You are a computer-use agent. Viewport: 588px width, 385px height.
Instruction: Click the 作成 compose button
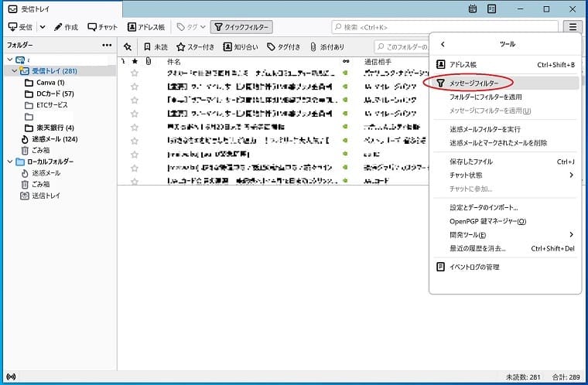pos(66,27)
